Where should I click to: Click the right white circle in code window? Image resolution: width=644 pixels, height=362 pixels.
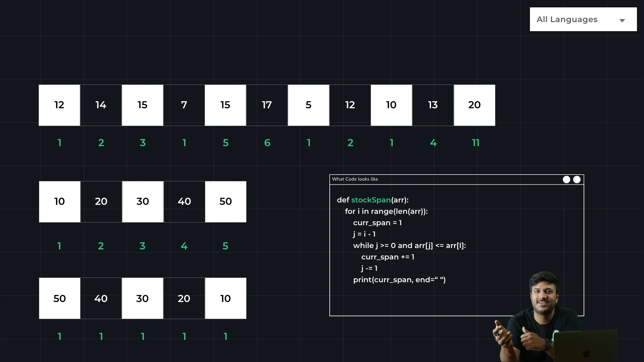[577, 180]
